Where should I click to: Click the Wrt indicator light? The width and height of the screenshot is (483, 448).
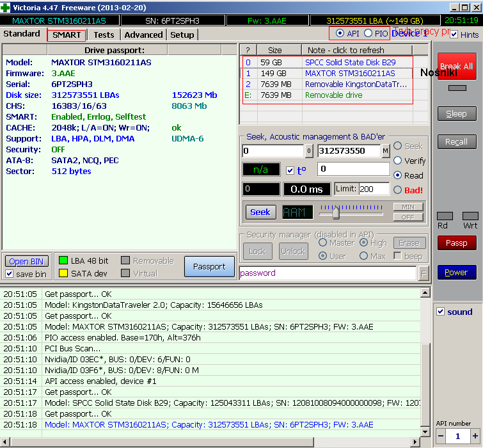coord(470,216)
